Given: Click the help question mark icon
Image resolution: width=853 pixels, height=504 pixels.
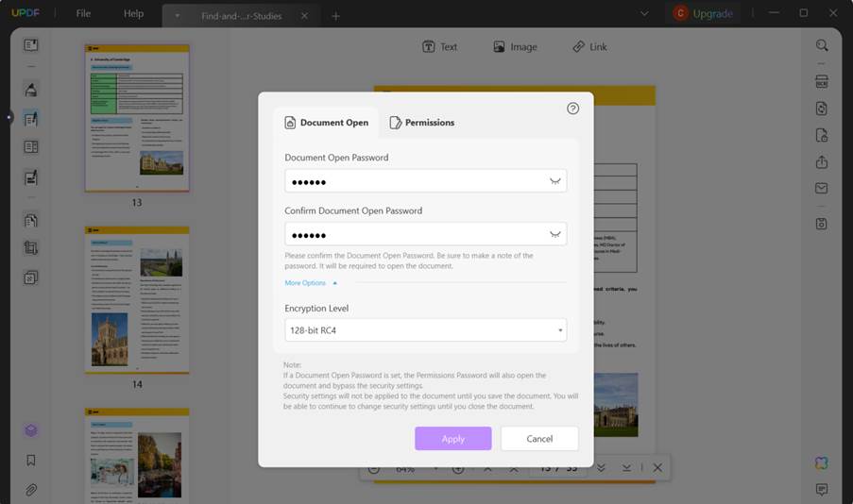Looking at the screenshot, I should coord(572,109).
